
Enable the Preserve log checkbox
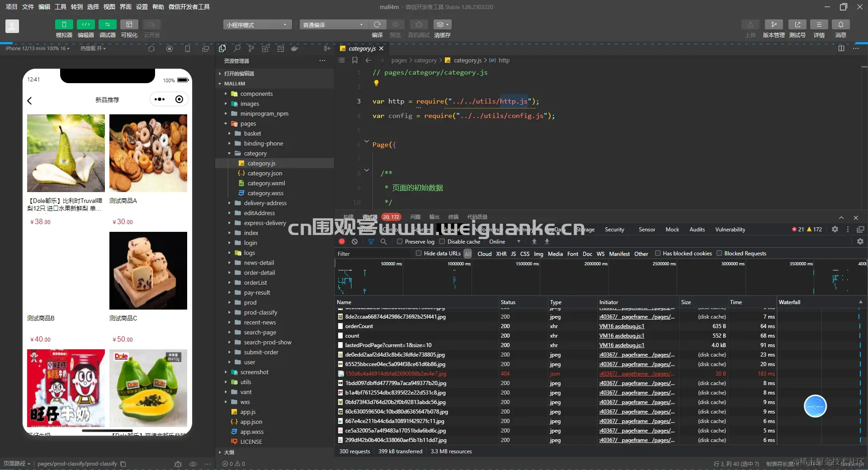click(x=400, y=242)
